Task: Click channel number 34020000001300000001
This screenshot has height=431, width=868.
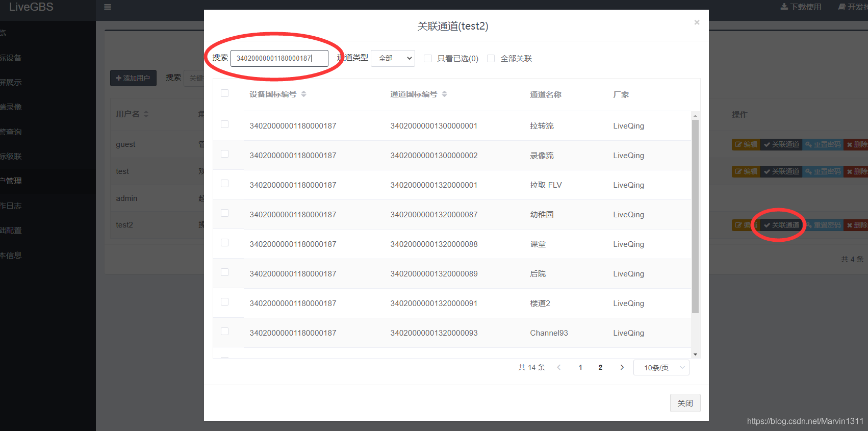Action: (434, 126)
